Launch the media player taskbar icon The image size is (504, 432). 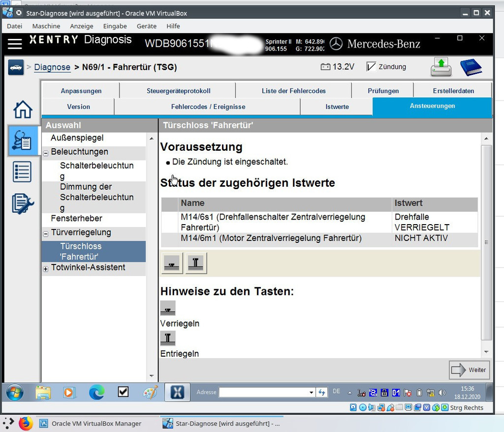tap(69, 392)
